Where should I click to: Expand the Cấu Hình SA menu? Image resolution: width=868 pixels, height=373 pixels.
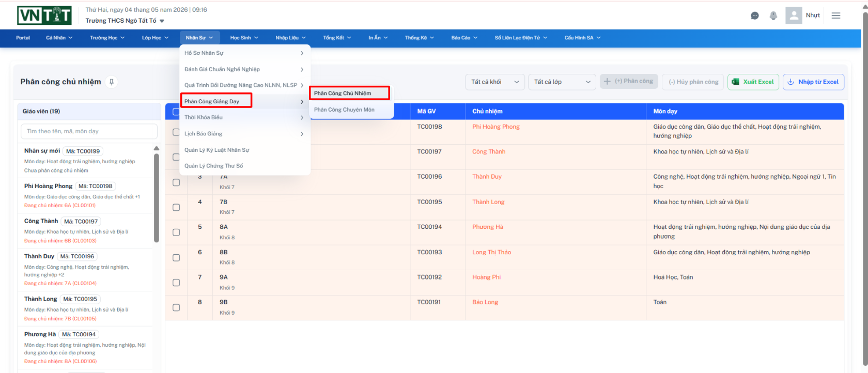click(x=582, y=38)
